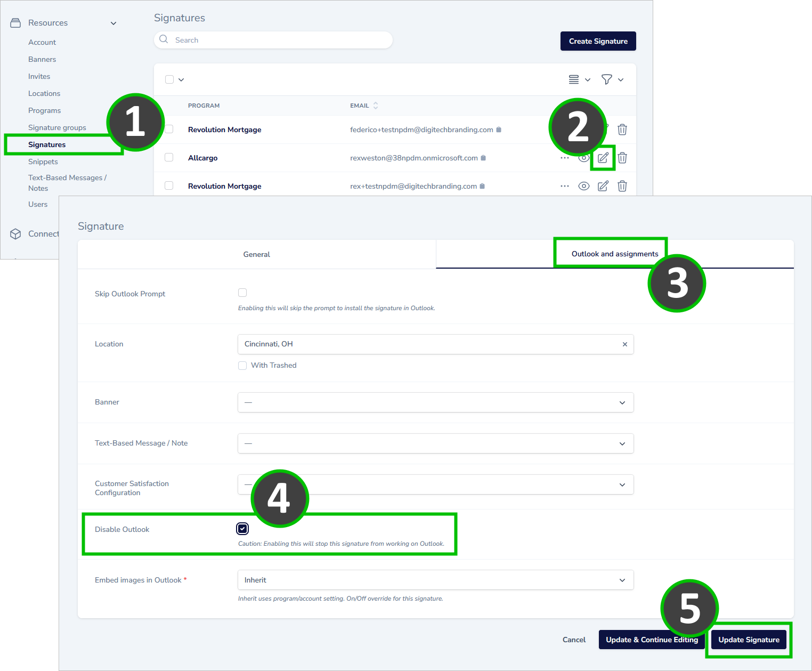This screenshot has height=671, width=812.
Task: Open the Account menu item
Action: (42, 42)
